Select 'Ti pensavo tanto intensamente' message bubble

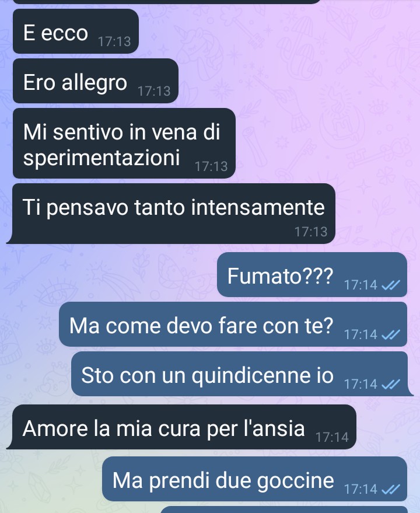point(171,214)
